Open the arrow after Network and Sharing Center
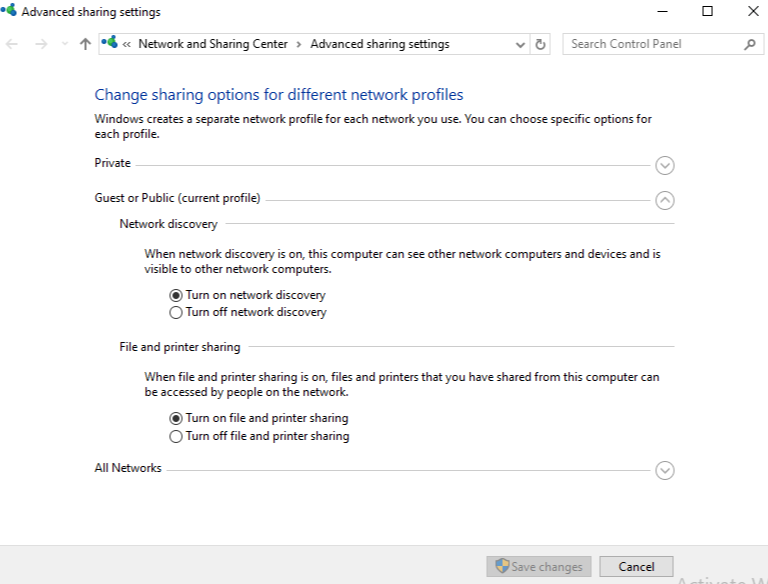The height and width of the screenshot is (584, 768). [299, 45]
